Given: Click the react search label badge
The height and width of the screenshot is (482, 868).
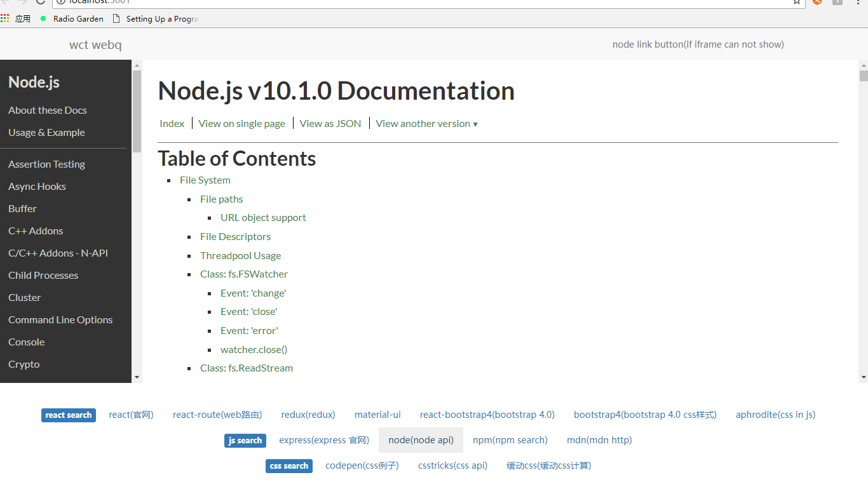Looking at the screenshot, I should 69,415.
